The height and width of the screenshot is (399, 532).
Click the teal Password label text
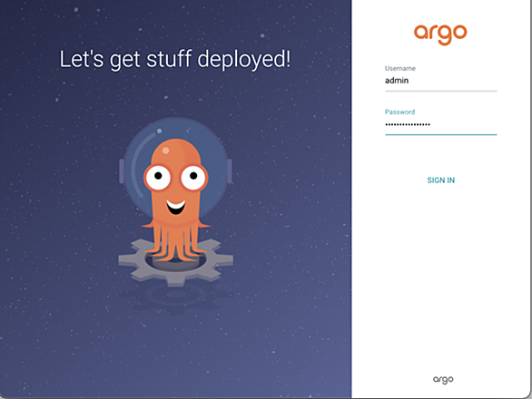click(x=399, y=112)
